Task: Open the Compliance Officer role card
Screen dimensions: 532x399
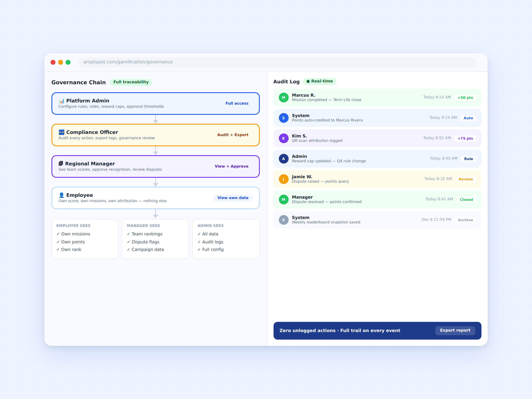Action: click(x=156, y=135)
